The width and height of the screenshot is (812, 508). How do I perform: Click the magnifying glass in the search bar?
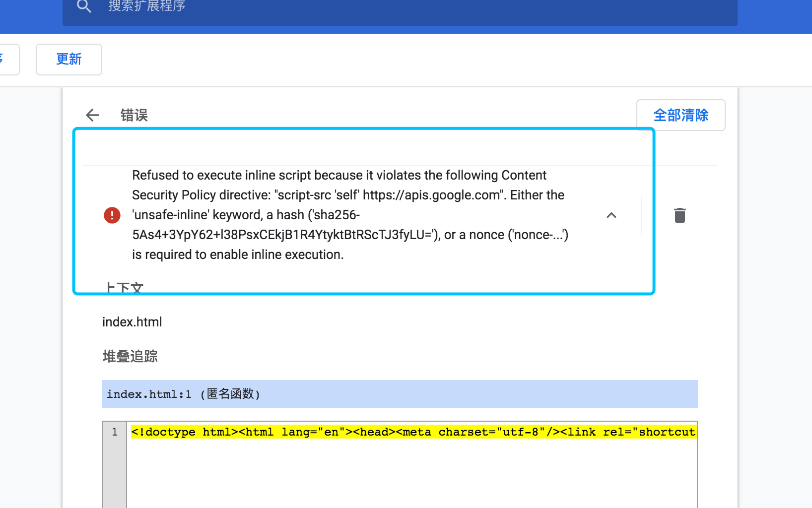click(84, 6)
